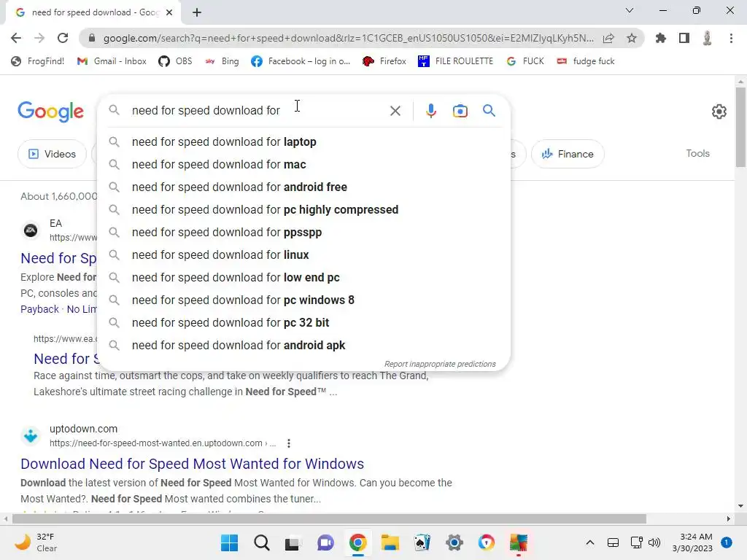Open volume control in system tray

[x=654, y=542]
